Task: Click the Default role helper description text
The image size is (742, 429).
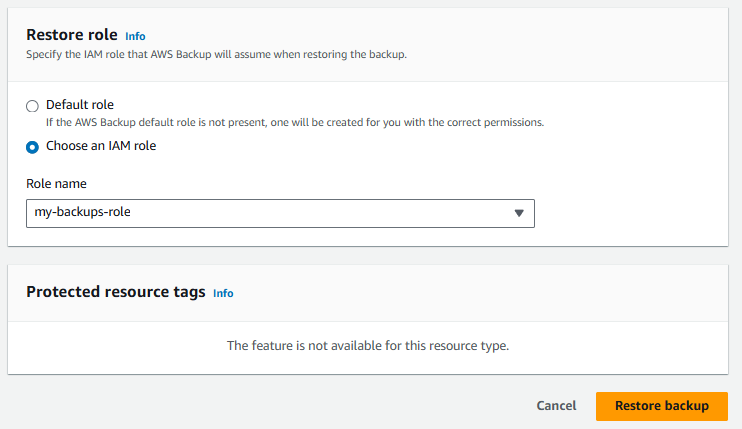Action: (x=295, y=123)
